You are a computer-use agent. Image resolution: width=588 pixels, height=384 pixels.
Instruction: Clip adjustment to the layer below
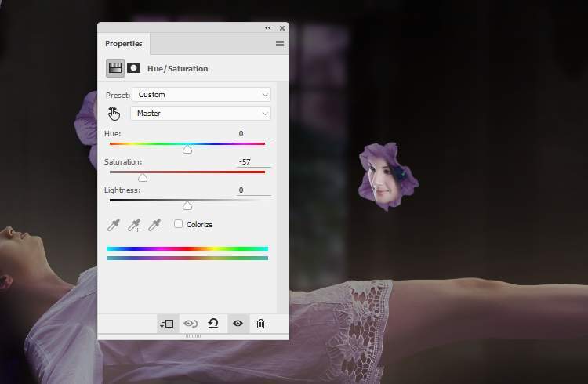167,324
